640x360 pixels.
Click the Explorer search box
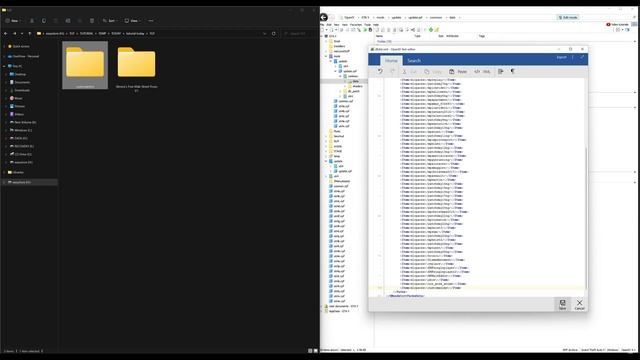click(x=300, y=33)
